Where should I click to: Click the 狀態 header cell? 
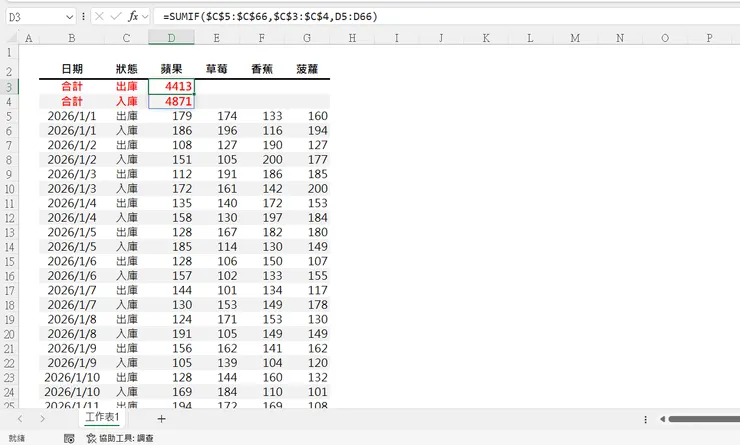[x=126, y=69]
